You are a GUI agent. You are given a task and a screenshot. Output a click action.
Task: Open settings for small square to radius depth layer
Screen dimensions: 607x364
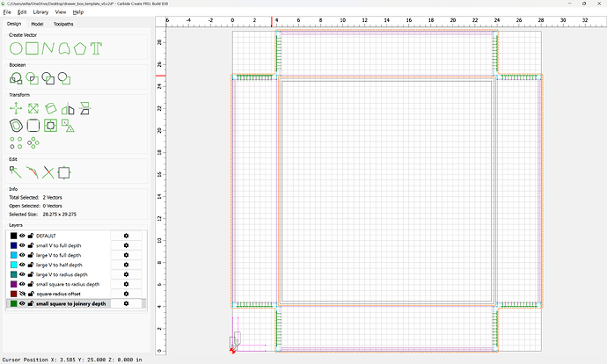click(x=127, y=284)
